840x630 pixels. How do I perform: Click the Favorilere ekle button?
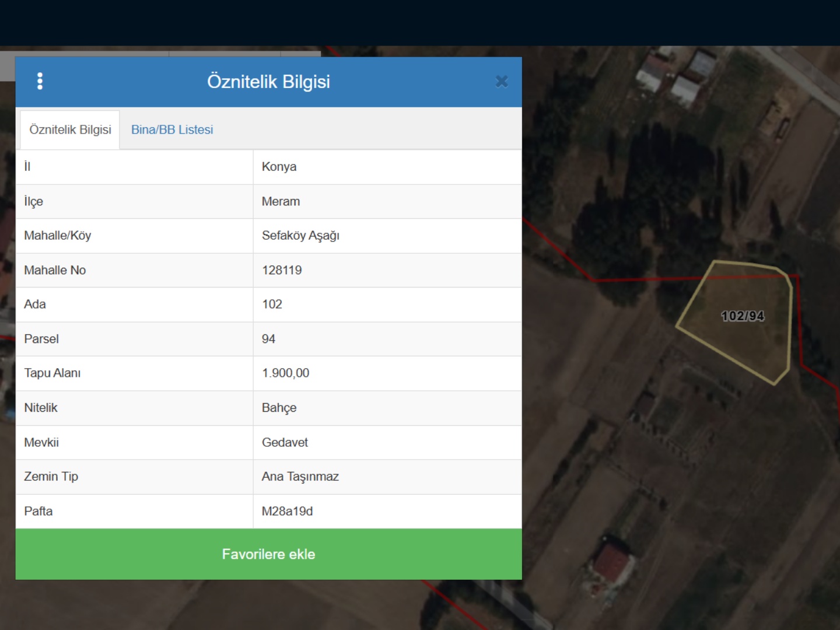click(x=268, y=554)
